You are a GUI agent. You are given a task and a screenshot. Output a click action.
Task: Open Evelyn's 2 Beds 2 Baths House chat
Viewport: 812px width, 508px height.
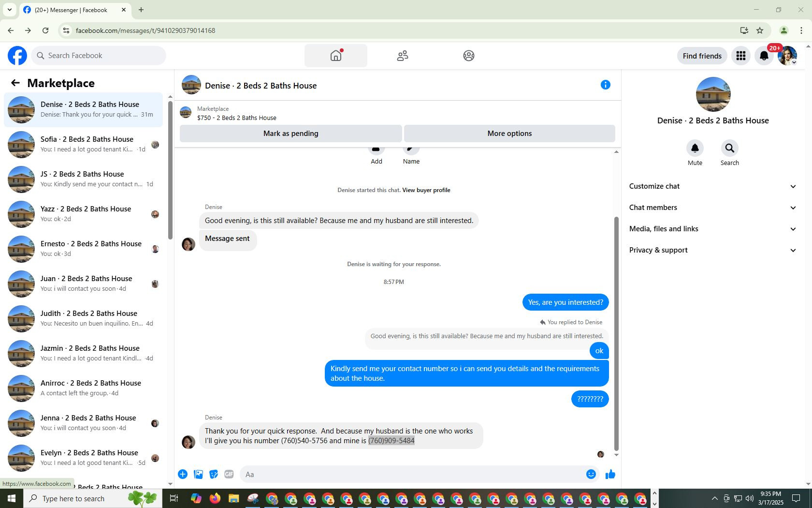84,458
